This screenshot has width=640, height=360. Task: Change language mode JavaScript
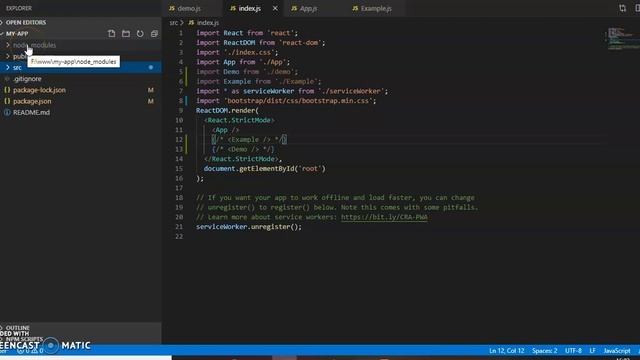(x=617, y=351)
